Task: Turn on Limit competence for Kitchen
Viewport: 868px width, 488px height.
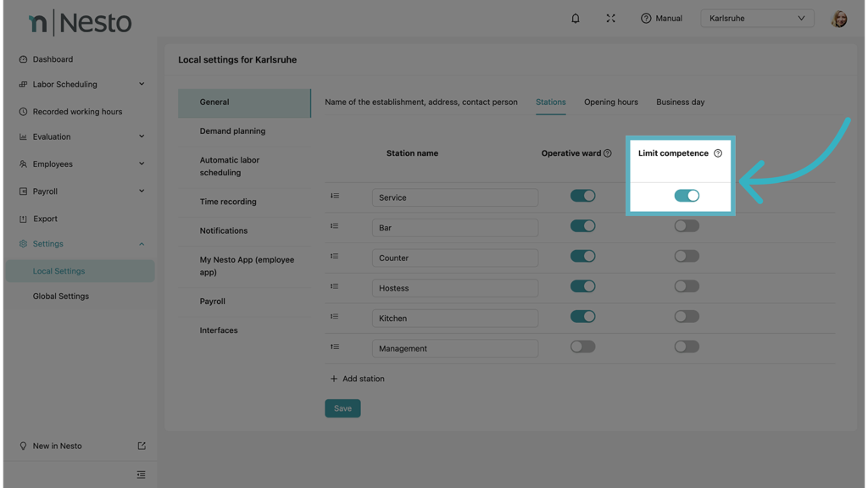Action: 687,317
